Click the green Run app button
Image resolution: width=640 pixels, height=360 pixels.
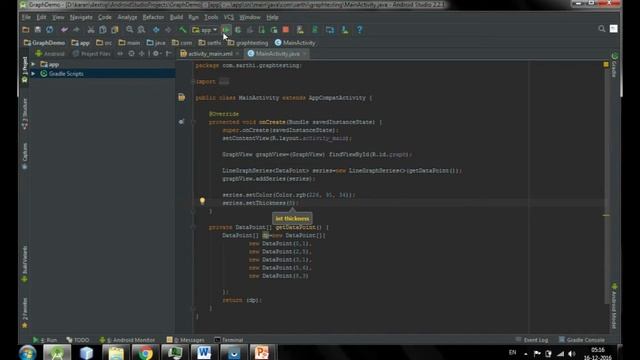226,30
